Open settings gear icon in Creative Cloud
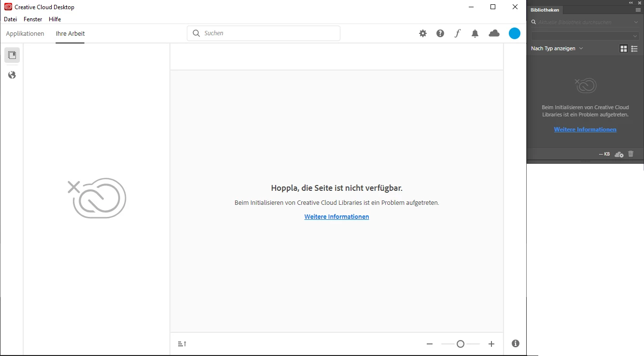644x356 pixels. pos(423,33)
